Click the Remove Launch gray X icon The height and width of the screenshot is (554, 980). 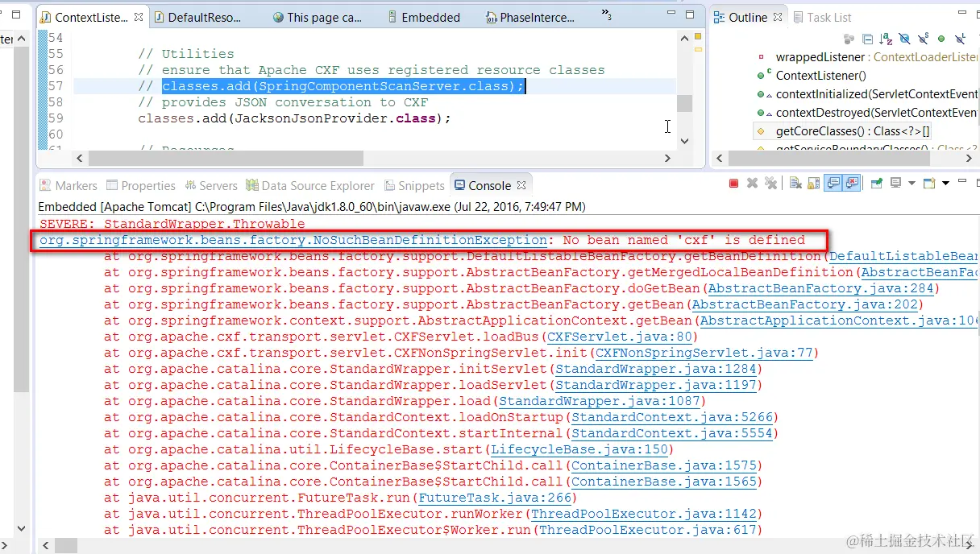[x=752, y=184]
